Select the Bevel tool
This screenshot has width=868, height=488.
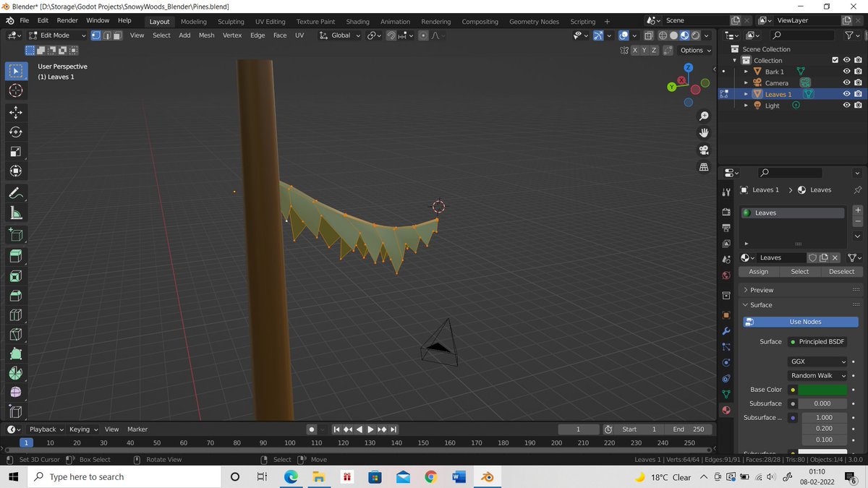[16, 295]
